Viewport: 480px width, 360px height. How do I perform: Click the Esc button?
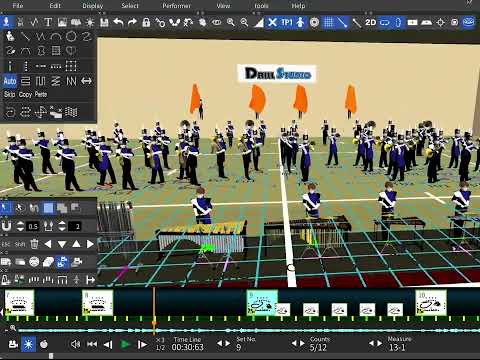tap(6, 244)
